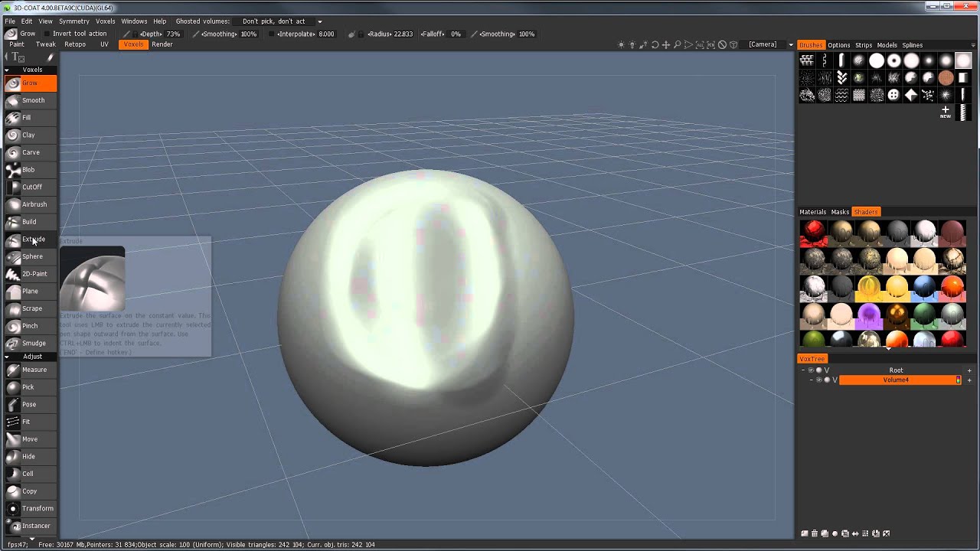Select the Pose tool
Image resolution: width=980 pixels, height=551 pixels.
pos(29,404)
